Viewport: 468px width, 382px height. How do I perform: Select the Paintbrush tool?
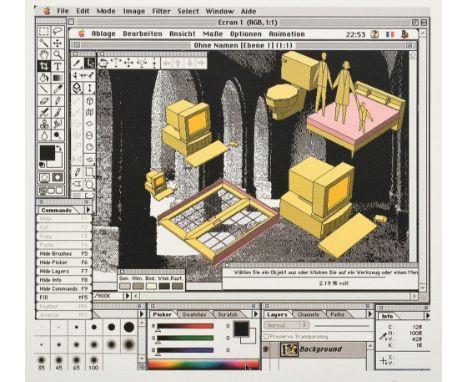(x=58, y=112)
